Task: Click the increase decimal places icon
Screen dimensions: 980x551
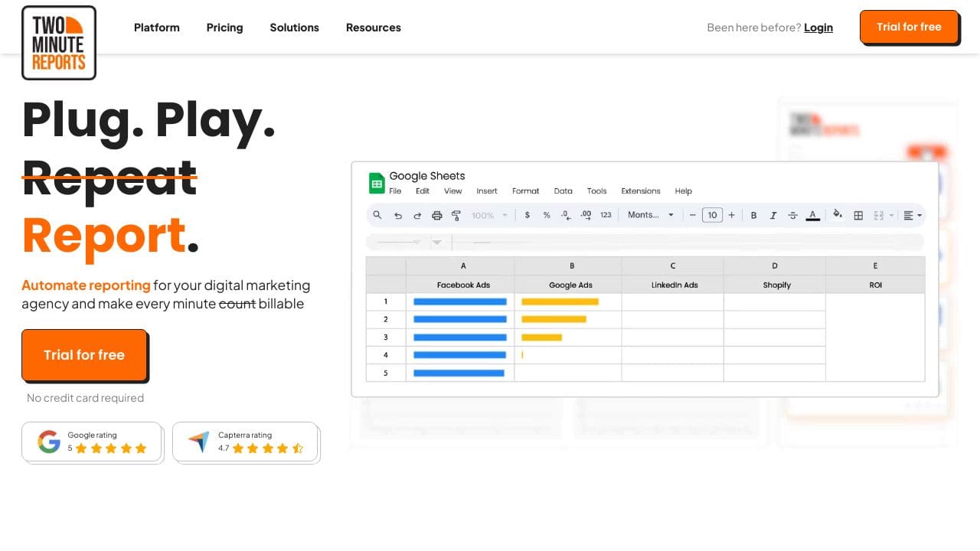Action: (586, 215)
